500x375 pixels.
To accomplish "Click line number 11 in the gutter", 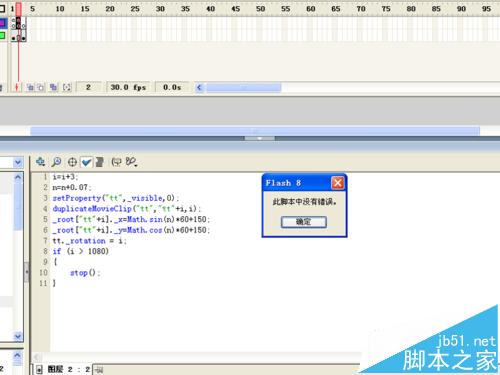I will [x=43, y=283].
